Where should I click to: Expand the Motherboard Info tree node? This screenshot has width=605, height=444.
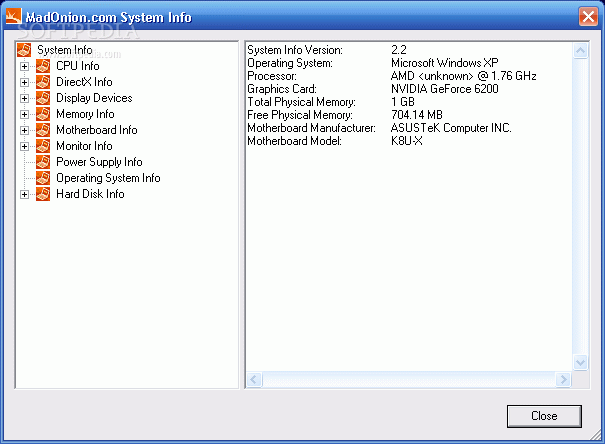click(x=24, y=130)
